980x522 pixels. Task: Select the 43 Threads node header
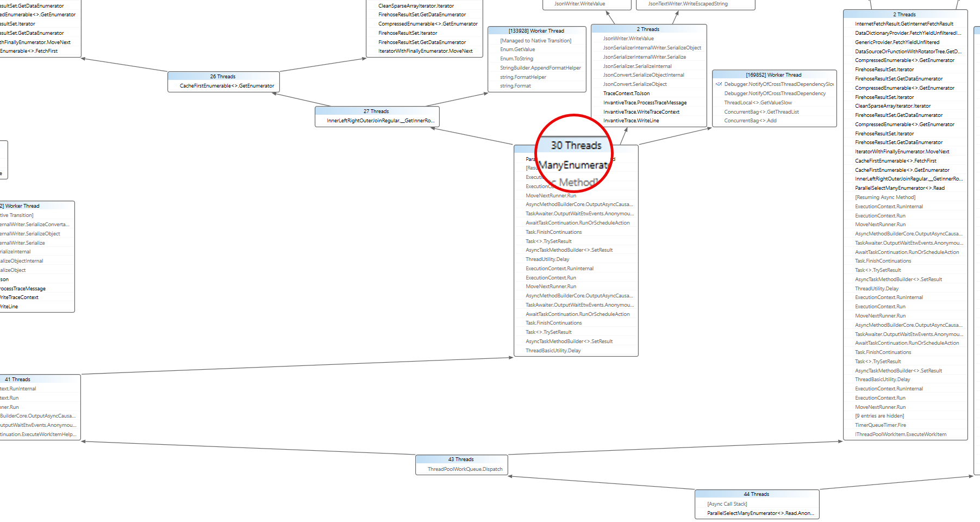pos(461,459)
